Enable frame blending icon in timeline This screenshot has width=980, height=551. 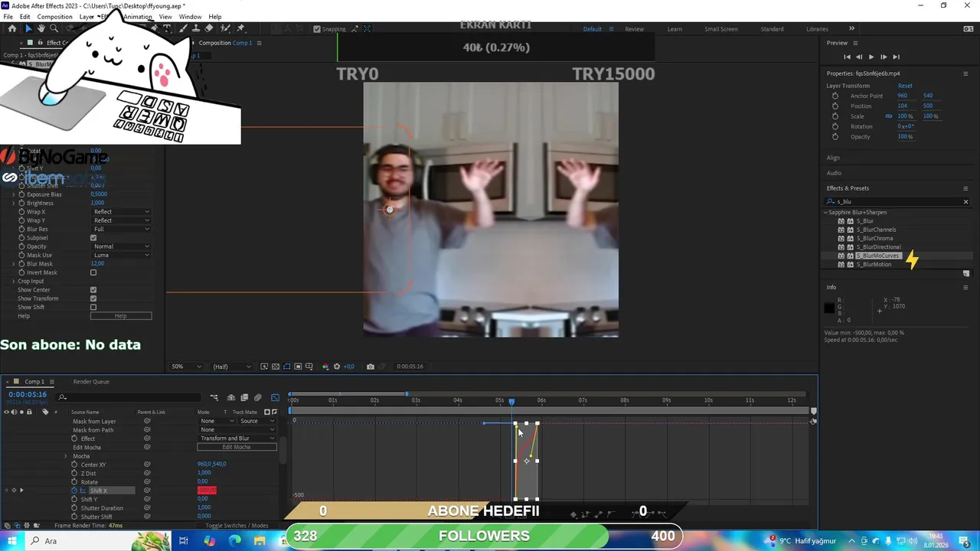click(244, 397)
